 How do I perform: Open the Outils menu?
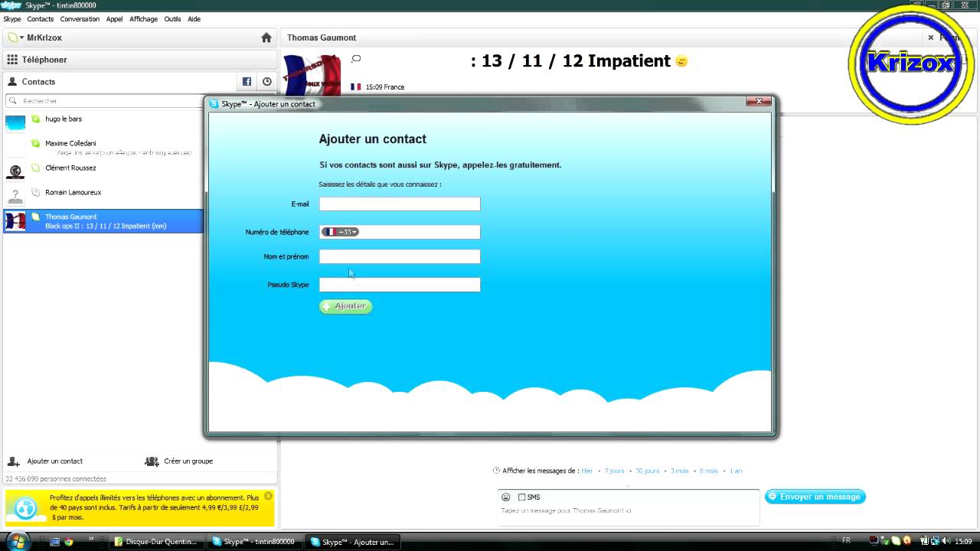coord(172,19)
